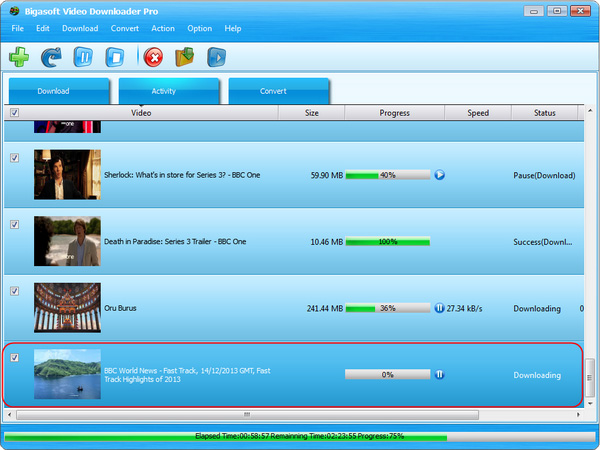Click the '241.44 MB' size value
The image size is (600, 450).
point(325,308)
